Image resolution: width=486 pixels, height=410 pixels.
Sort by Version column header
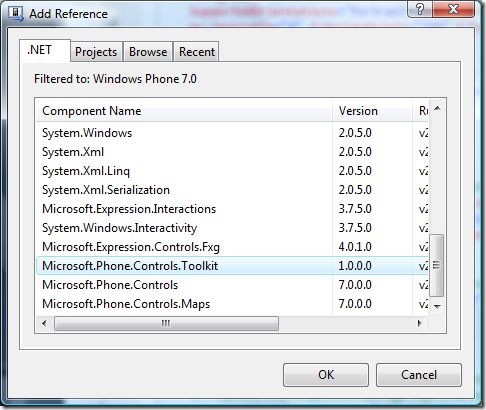(x=372, y=111)
